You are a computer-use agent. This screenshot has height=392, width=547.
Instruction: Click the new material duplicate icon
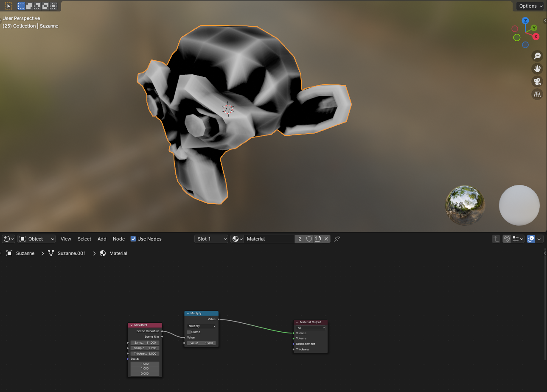tap(317, 239)
